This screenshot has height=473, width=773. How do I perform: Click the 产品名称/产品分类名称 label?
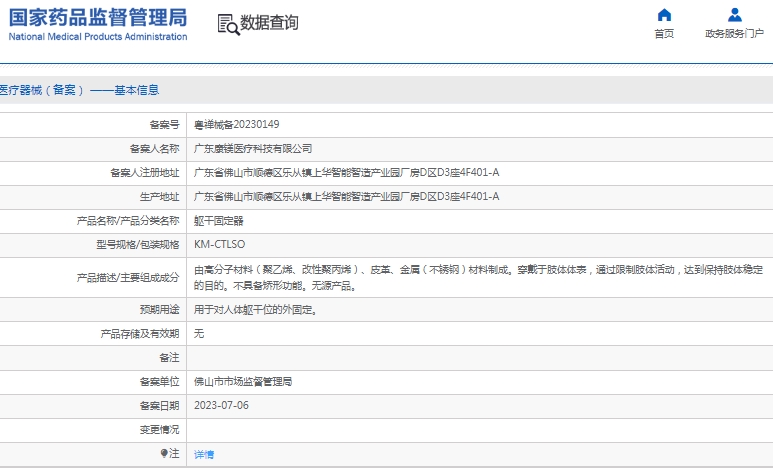(x=128, y=221)
